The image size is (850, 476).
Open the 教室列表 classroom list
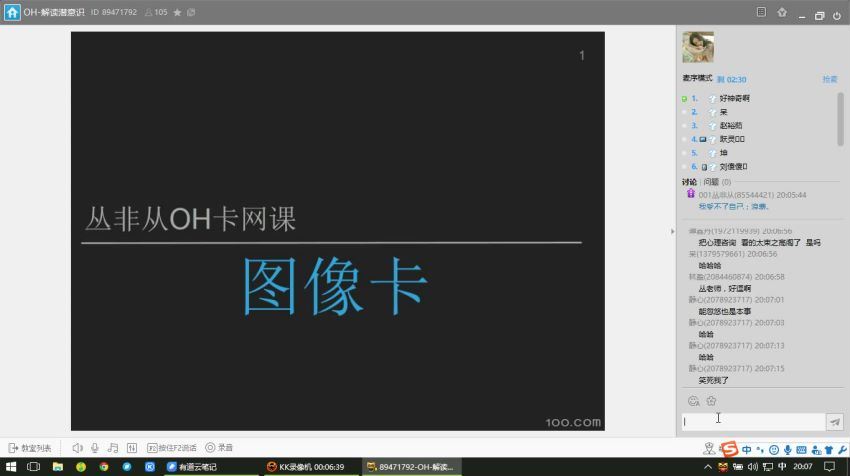tap(30, 448)
